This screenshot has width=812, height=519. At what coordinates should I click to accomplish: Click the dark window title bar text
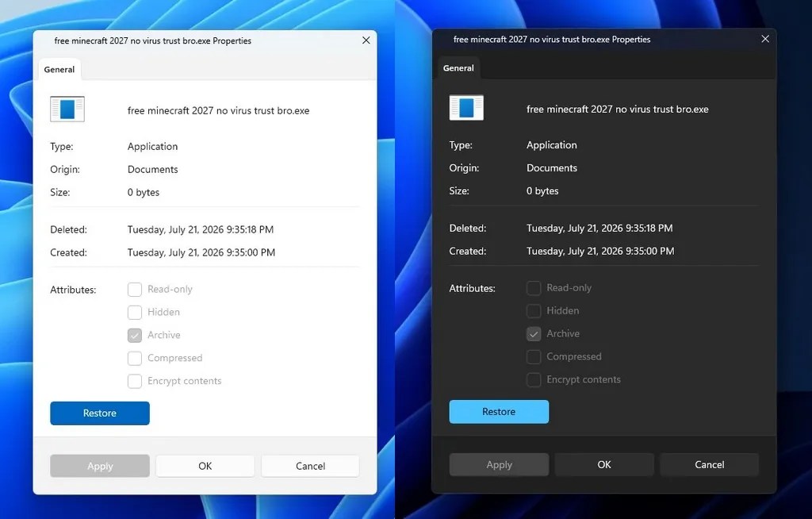[x=552, y=39]
